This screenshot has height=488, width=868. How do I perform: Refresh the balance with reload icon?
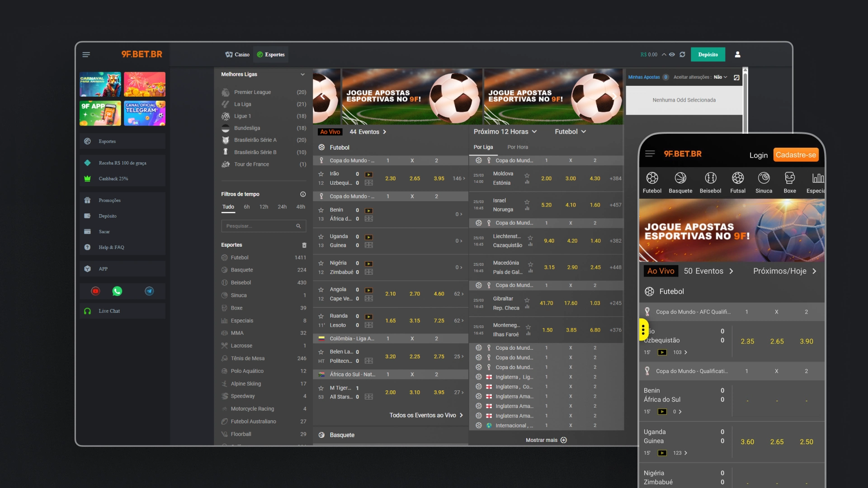[682, 55]
